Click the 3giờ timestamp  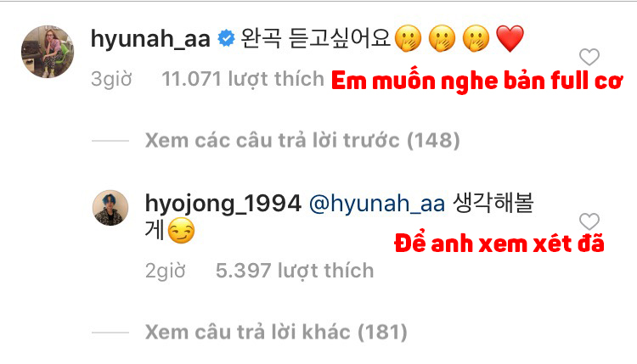click(x=111, y=79)
